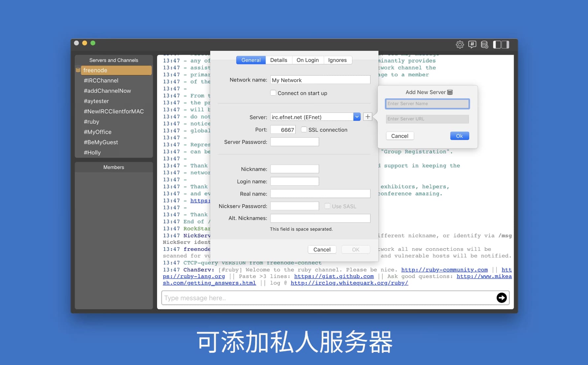Enable the SSL connection checkbox
Viewport: 588px width, 365px height.
304,130
